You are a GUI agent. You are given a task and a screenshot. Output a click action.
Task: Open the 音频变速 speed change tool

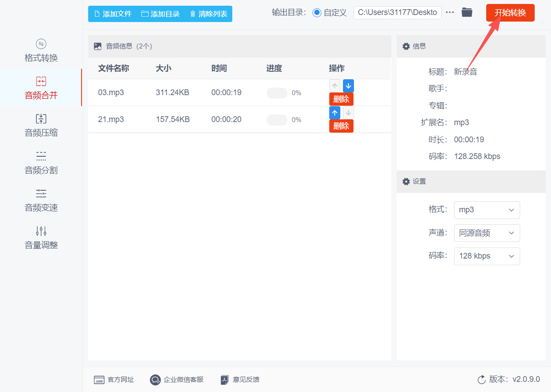[x=41, y=200]
